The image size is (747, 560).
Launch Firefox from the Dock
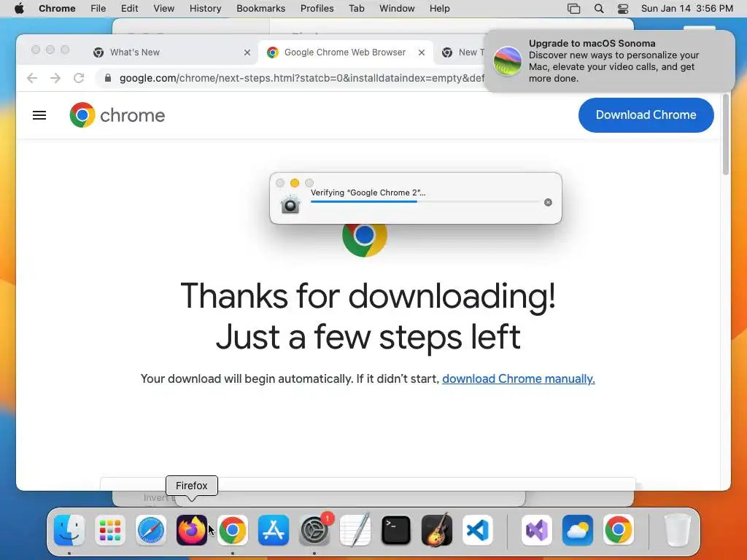click(x=192, y=530)
